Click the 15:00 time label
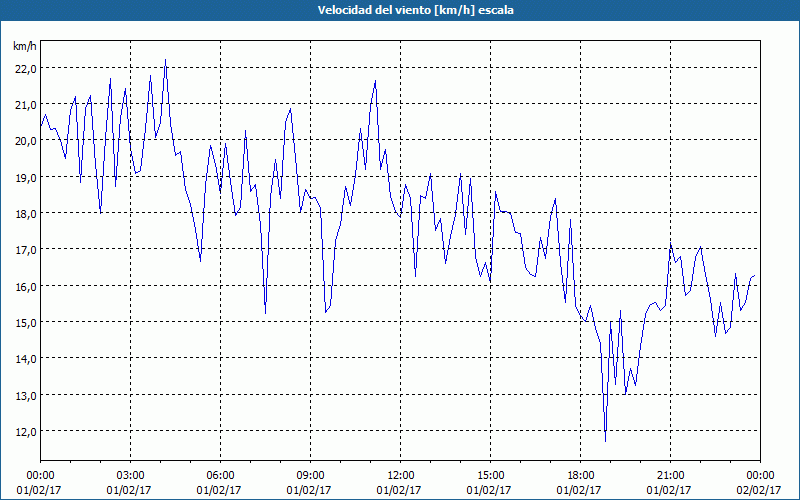The height and width of the screenshot is (500, 800). point(490,476)
